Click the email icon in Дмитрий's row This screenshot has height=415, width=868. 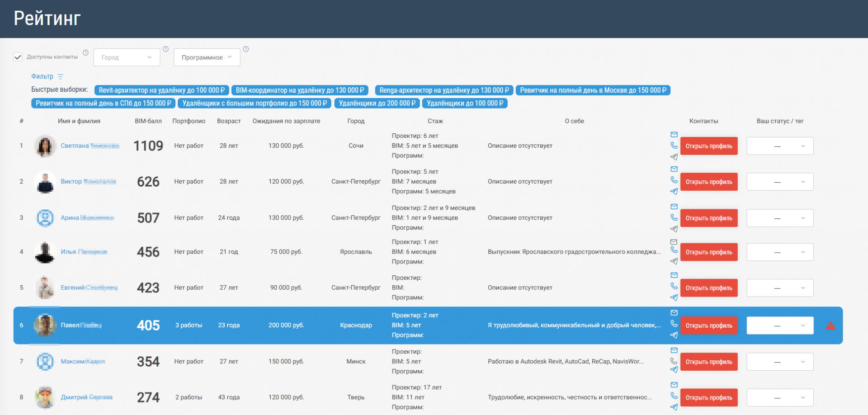(674, 385)
